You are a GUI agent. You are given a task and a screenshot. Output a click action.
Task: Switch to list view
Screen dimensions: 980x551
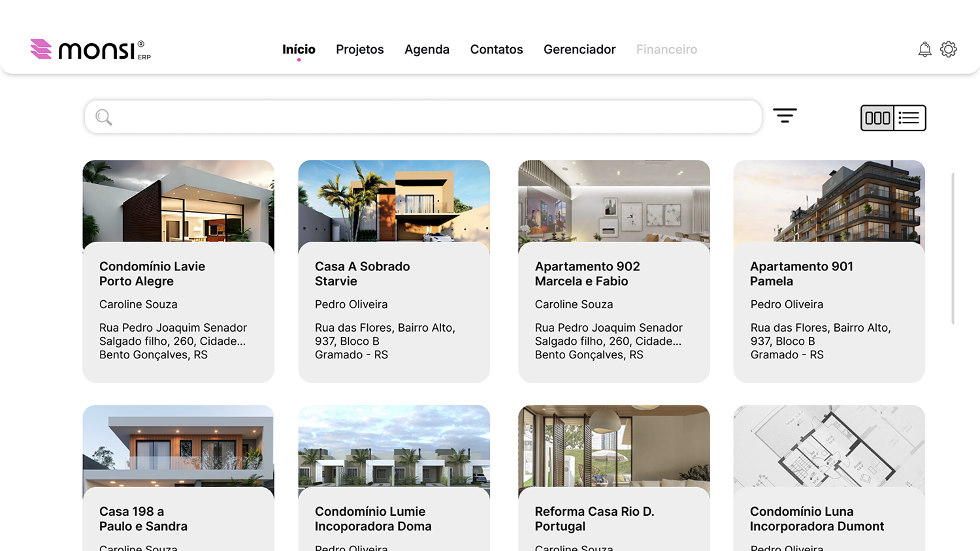(909, 118)
